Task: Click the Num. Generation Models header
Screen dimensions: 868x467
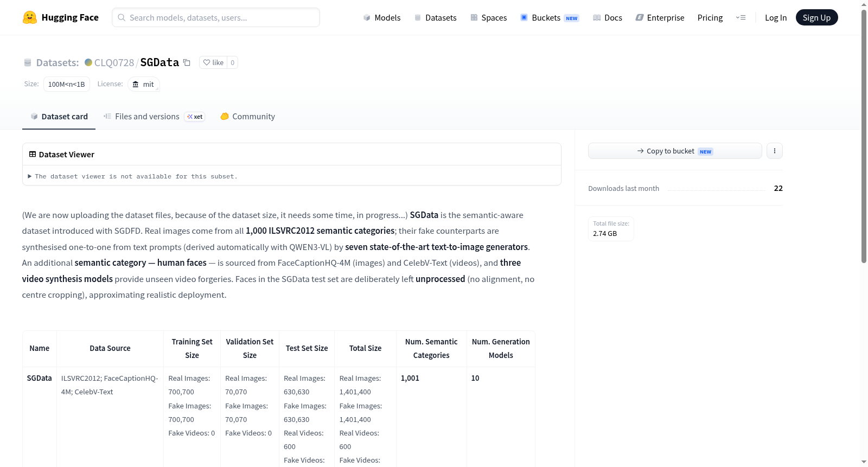Action: [x=501, y=348]
